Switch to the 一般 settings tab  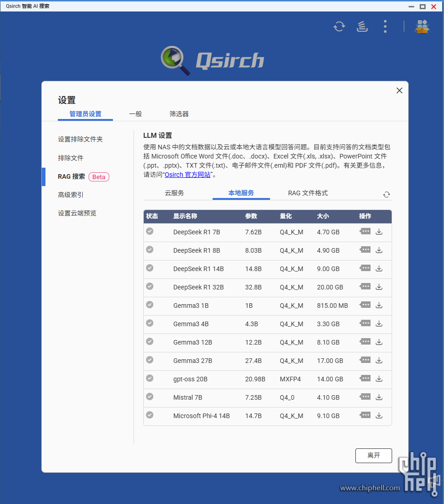[x=135, y=114]
